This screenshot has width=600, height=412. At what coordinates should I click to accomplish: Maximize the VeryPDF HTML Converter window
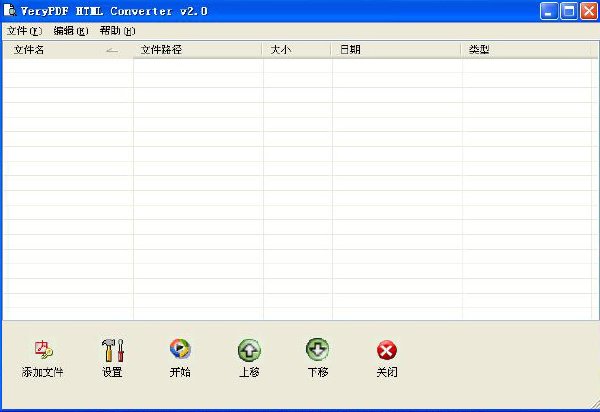569,11
